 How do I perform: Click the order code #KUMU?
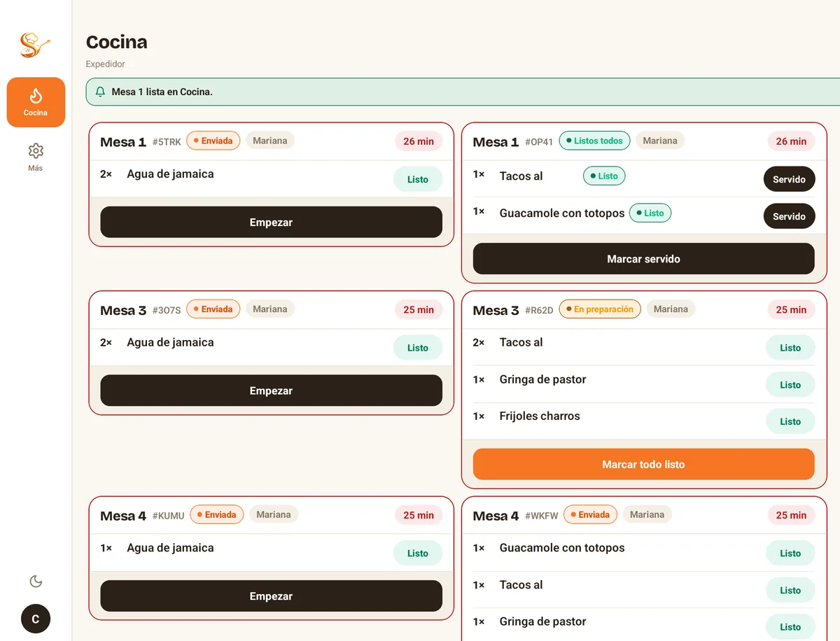tap(168, 516)
